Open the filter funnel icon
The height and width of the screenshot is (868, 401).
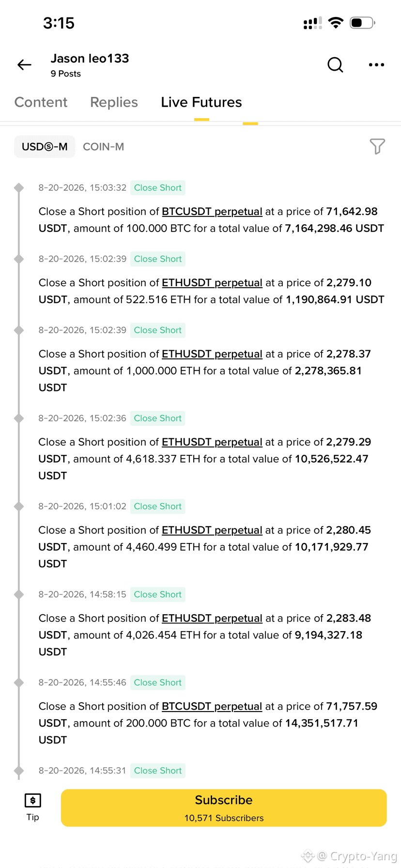[x=377, y=146]
